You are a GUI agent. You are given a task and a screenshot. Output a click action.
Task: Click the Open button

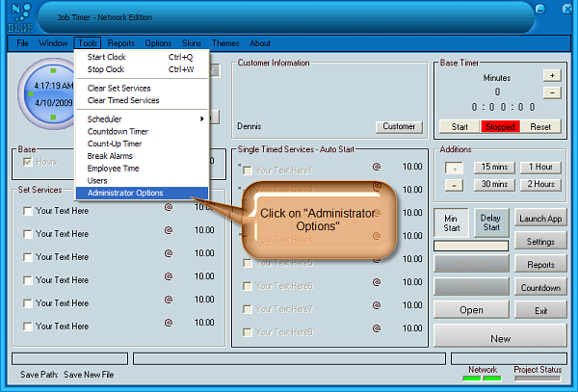[471, 310]
